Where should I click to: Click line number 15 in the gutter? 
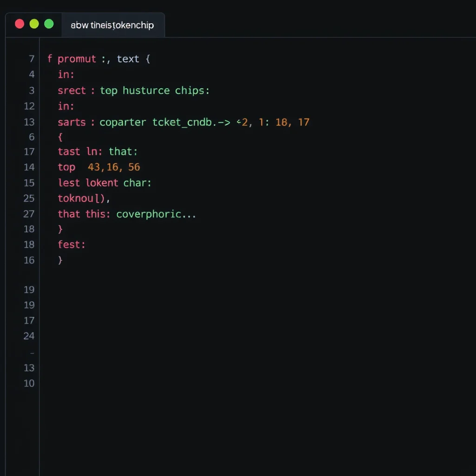coord(29,183)
